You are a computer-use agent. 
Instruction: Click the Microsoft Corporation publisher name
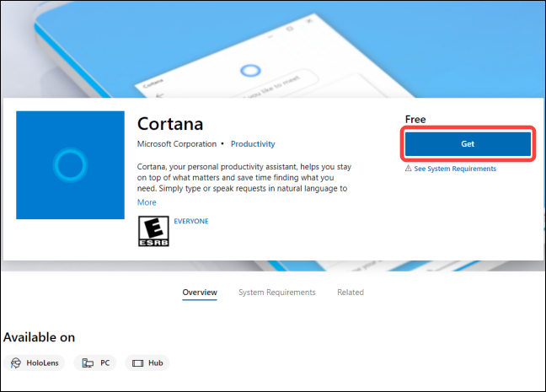point(176,144)
